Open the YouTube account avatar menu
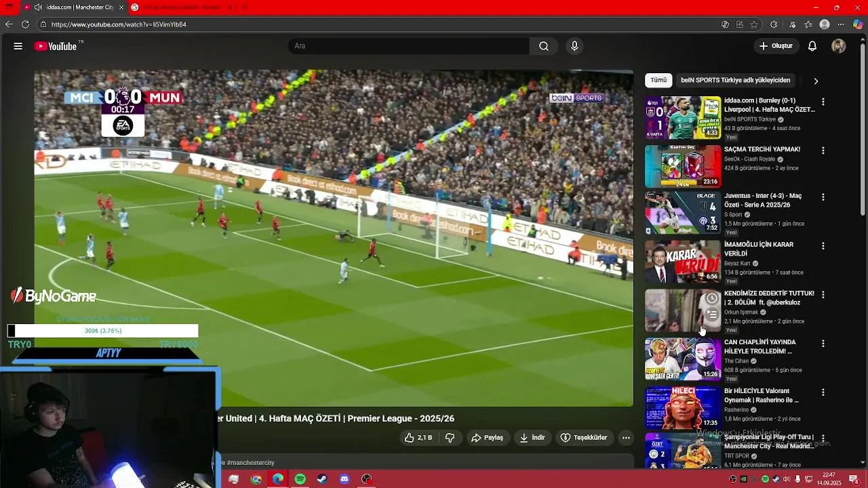Viewport: 868px width, 488px height. point(839,46)
